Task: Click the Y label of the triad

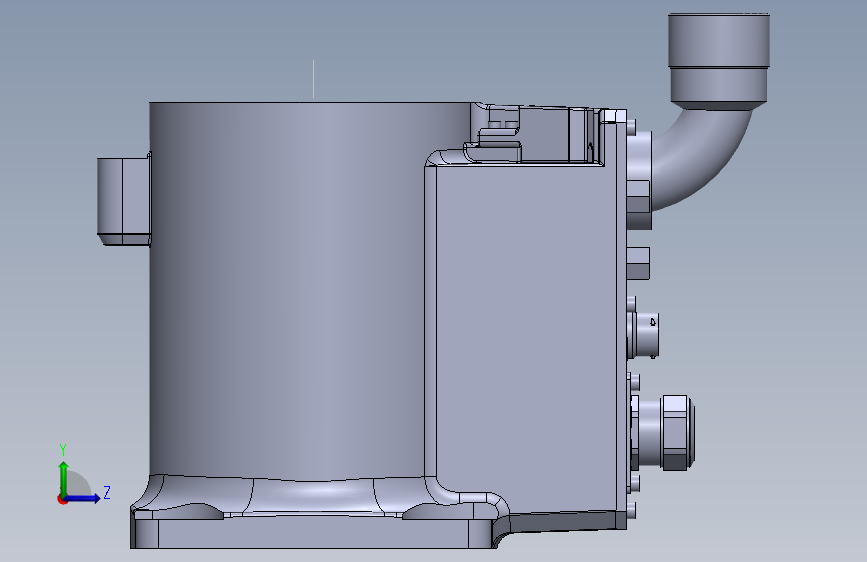Action: (x=63, y=450)
